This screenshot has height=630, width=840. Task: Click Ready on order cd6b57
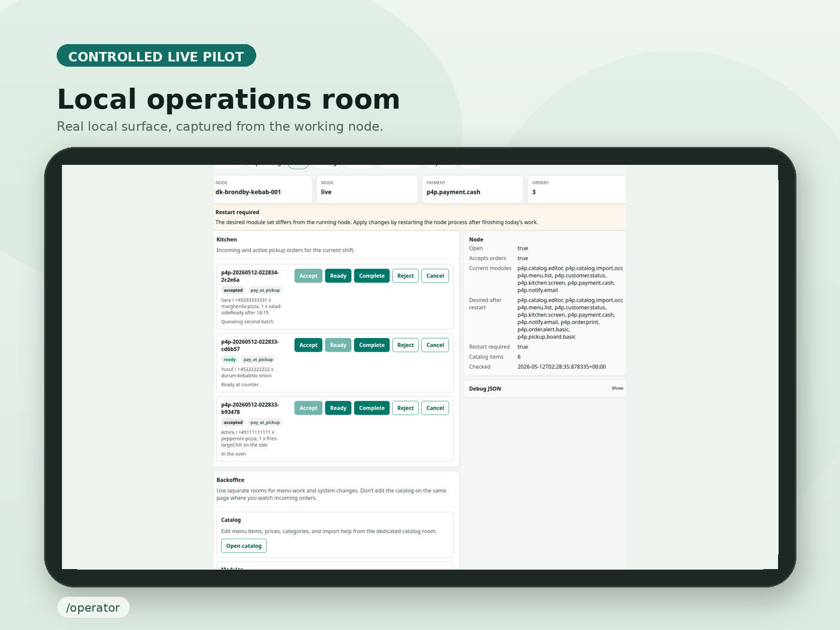(x=338, y=345)
